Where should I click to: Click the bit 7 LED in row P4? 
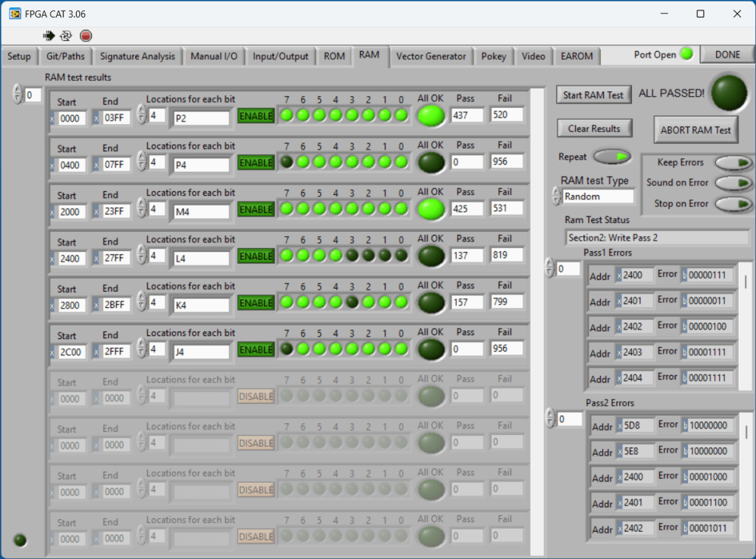click(287, 162)
